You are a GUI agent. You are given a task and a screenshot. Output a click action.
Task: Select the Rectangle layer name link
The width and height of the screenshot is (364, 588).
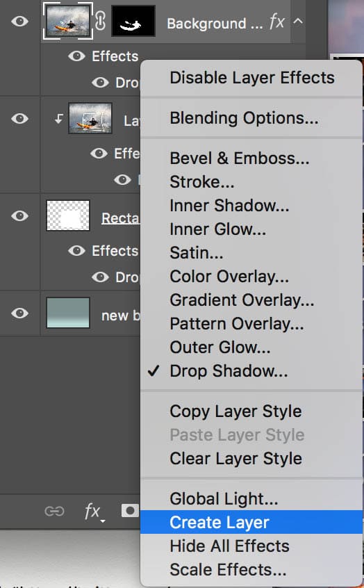coord(120,218)
